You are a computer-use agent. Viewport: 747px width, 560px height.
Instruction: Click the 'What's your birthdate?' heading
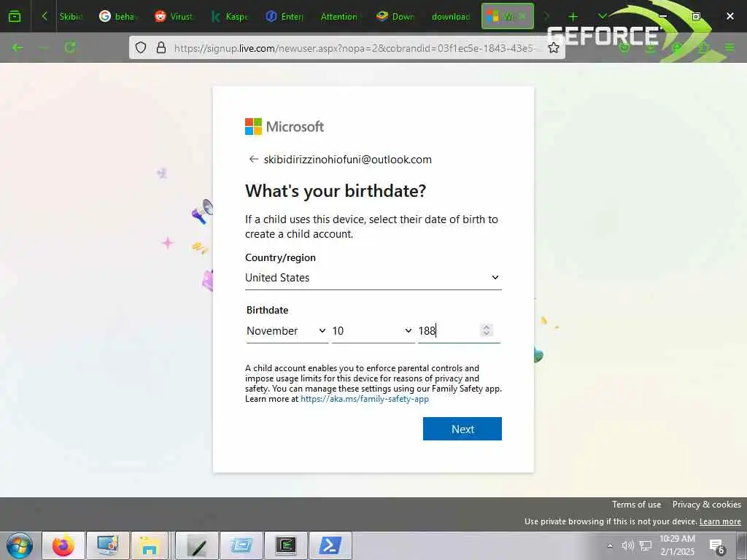coord(336,191)
